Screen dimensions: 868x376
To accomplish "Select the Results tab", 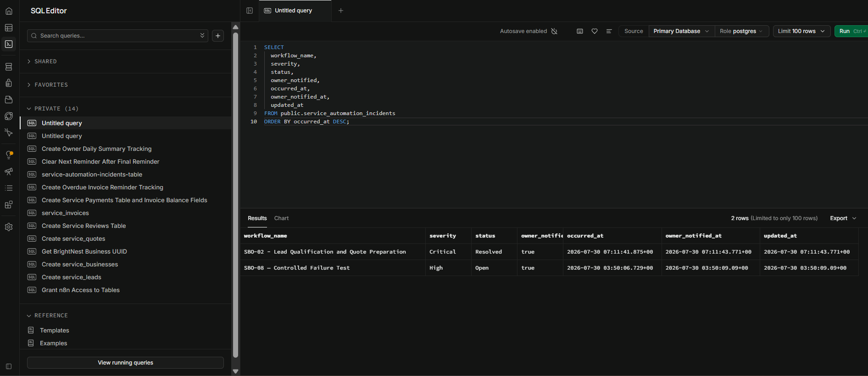I will (x=257, y=218).
